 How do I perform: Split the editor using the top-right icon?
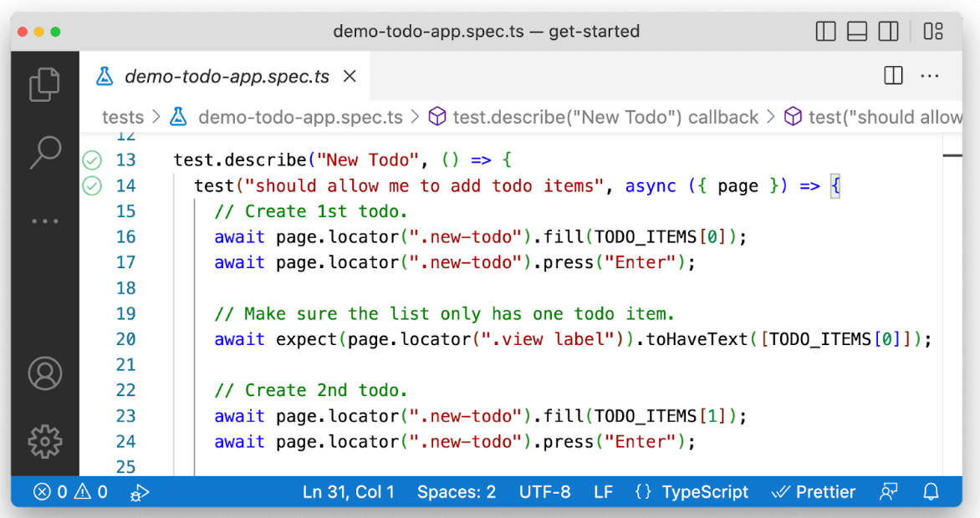click(892, 75)
